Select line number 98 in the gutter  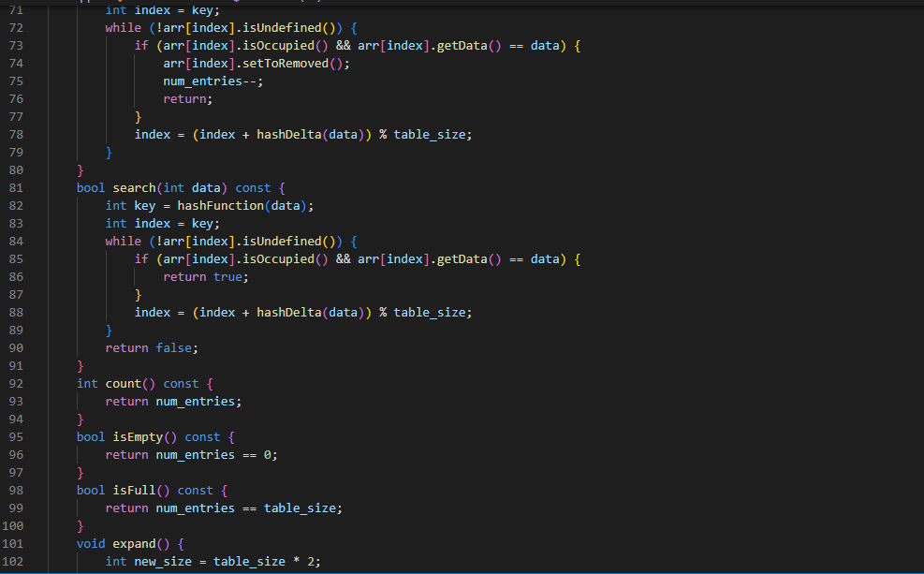[16, 491]
